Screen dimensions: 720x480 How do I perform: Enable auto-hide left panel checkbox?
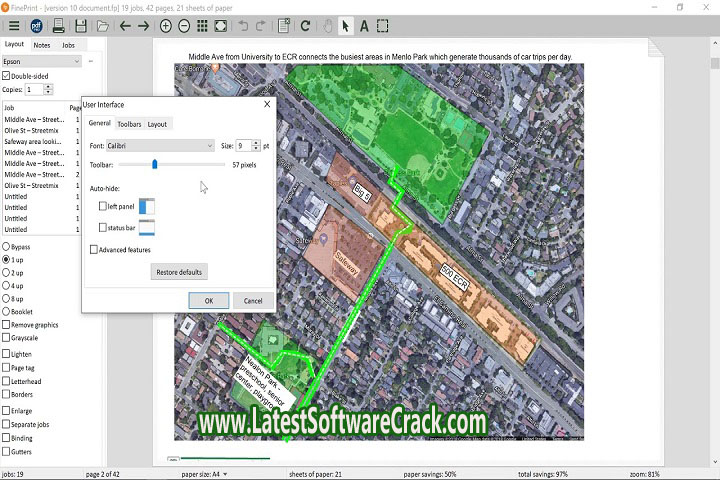click(103, 206)
